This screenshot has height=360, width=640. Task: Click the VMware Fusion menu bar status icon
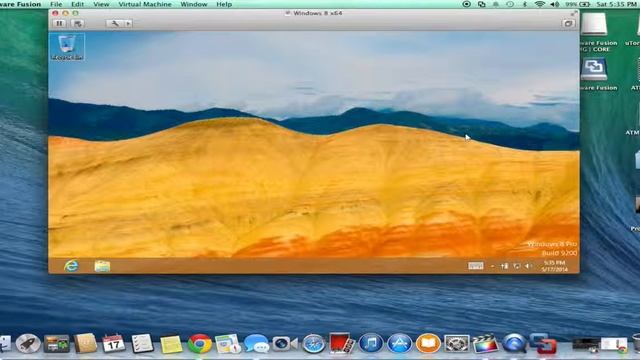pos(482,4)
